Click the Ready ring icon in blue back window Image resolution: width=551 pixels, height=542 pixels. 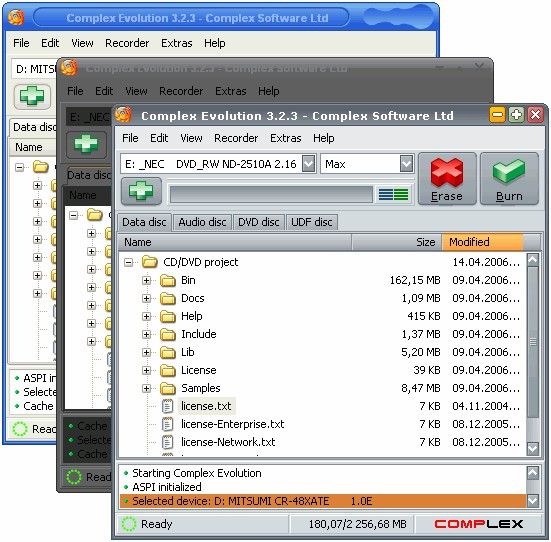point(20,429)
